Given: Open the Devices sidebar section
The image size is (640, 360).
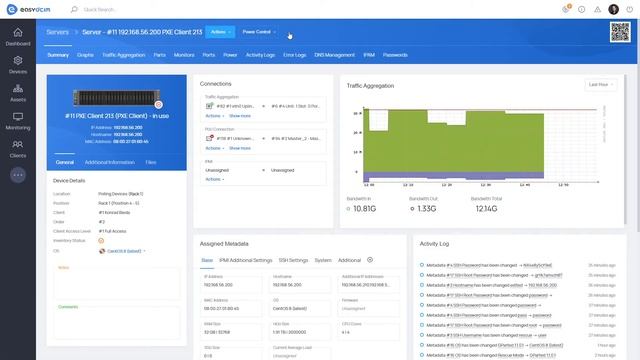Looking at the screenshot, I should (x=18, y=65).
